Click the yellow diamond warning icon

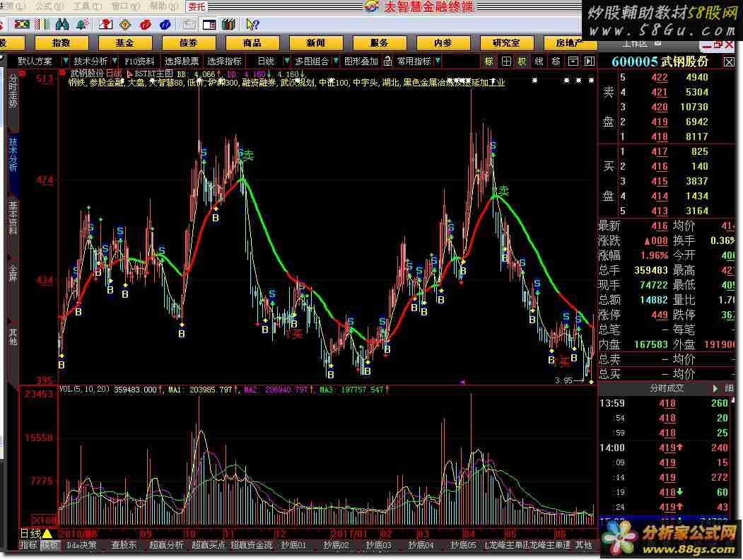tap(125, 24)
